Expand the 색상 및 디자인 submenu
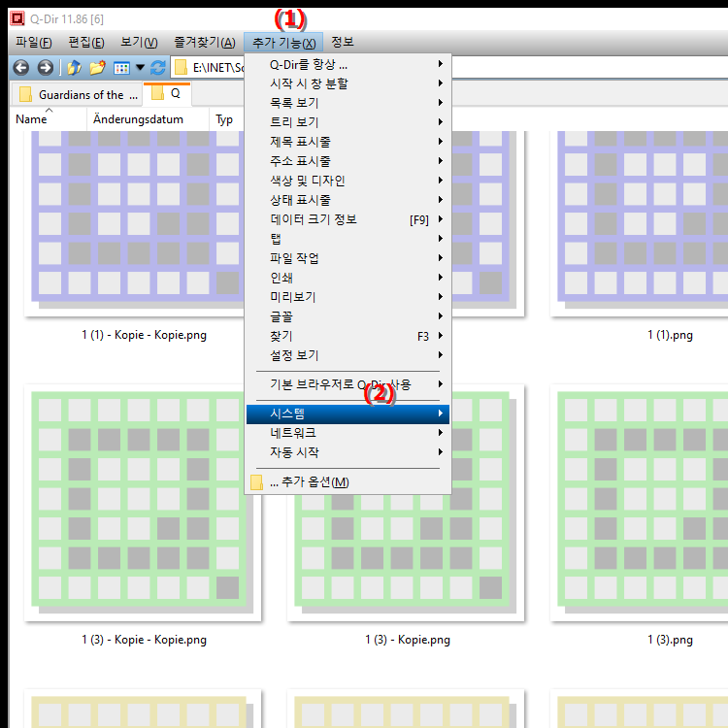728x728 pixels. [x=347, y=181]
